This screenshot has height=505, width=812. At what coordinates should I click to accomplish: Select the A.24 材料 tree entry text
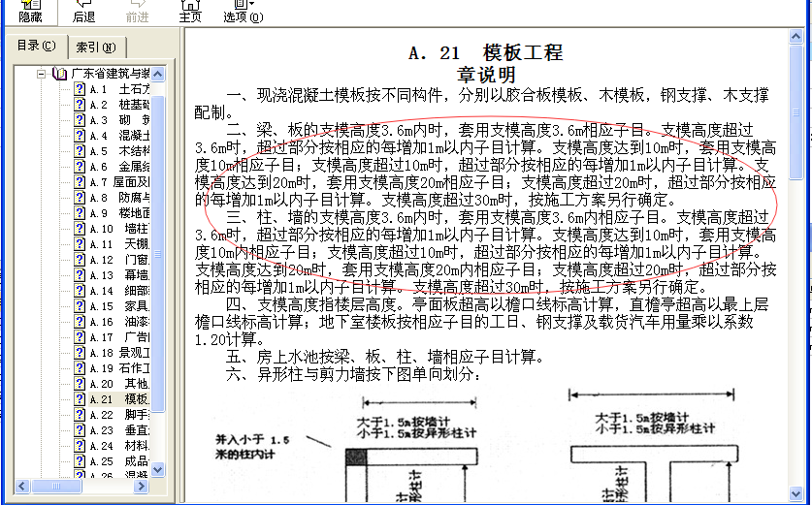click(119, 446)
